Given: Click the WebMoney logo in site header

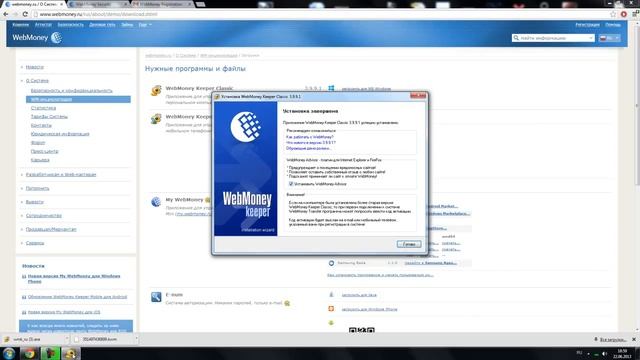Looking at the screenshot, I should point(37,38).
